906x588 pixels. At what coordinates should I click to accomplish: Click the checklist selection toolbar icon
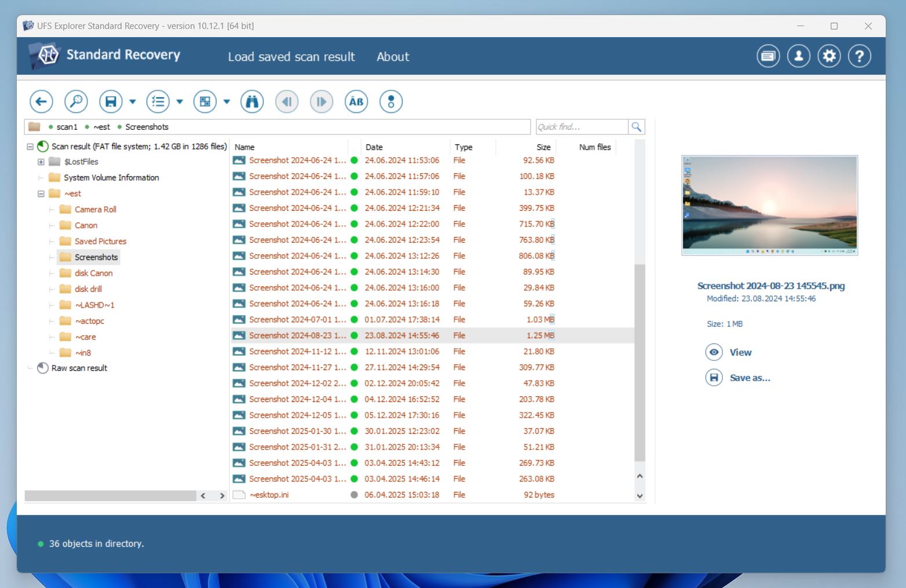(158, 102)
